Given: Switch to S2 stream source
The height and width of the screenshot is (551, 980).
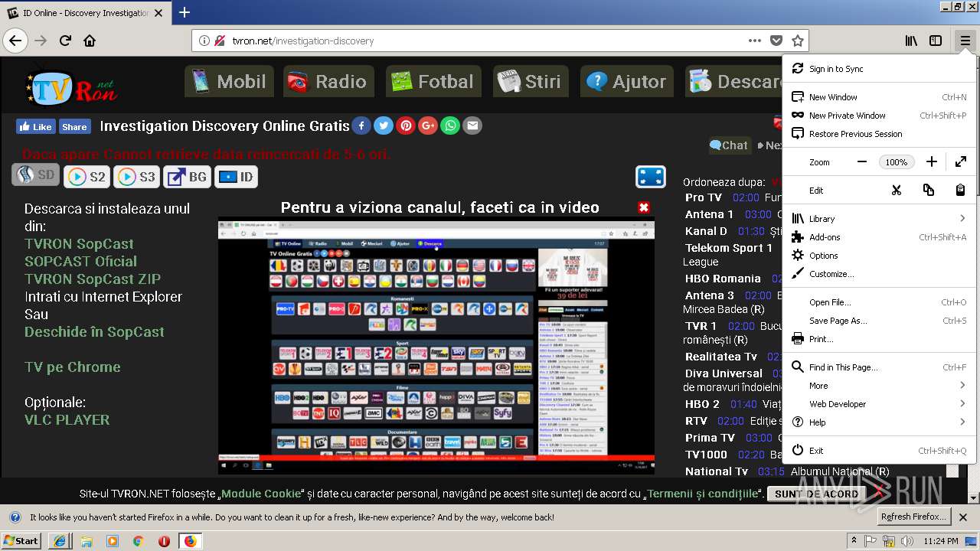Looking at the screenshot, I should click(x=87, y=177).
